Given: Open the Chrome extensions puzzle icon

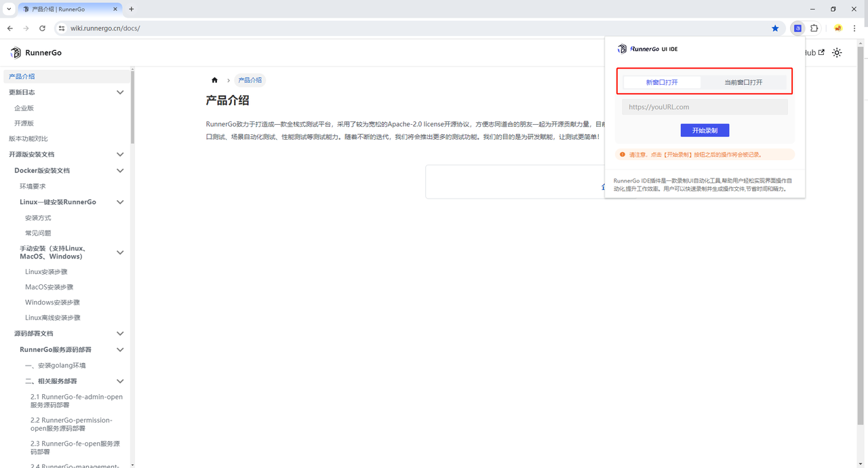Looking at the screenshot, I should tap(814, 28).
